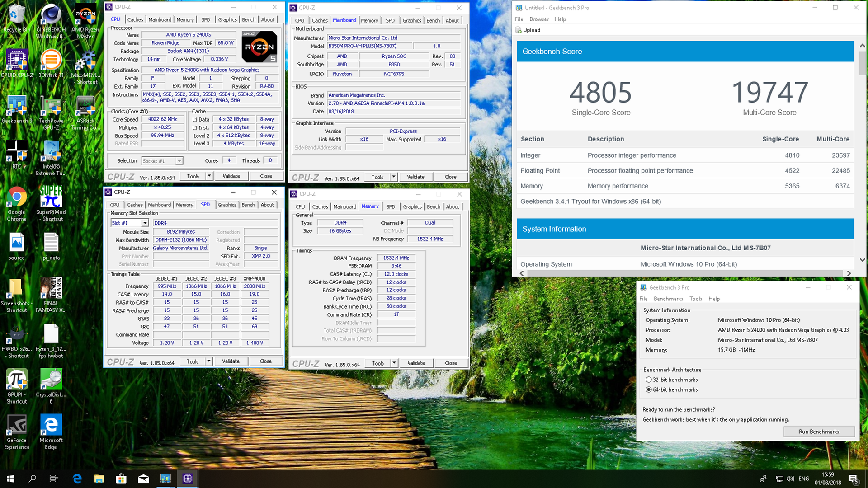Open File Explorer from taskbar

(x=99, y=479)
